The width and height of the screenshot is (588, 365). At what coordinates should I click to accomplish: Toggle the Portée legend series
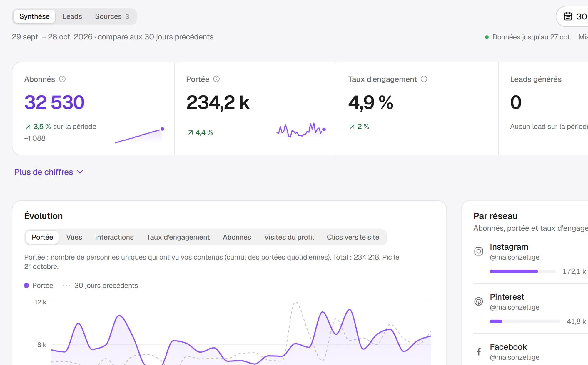[x=39, y=286]
